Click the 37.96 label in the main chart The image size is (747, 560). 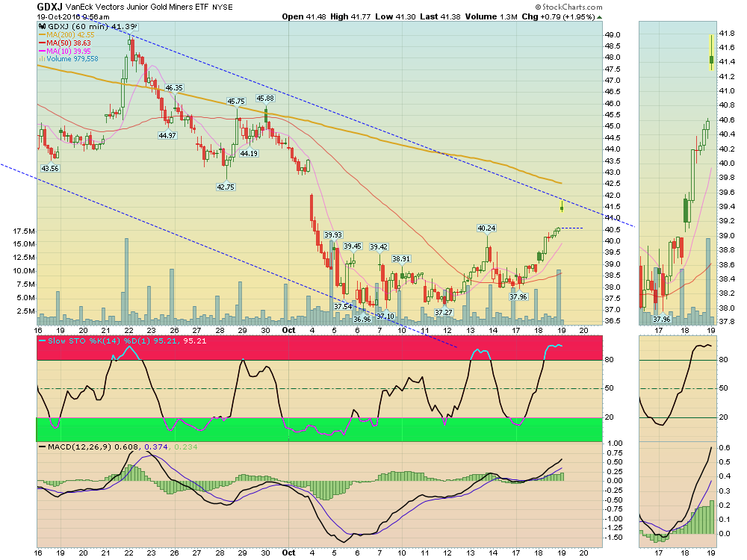tap(518, 296)
